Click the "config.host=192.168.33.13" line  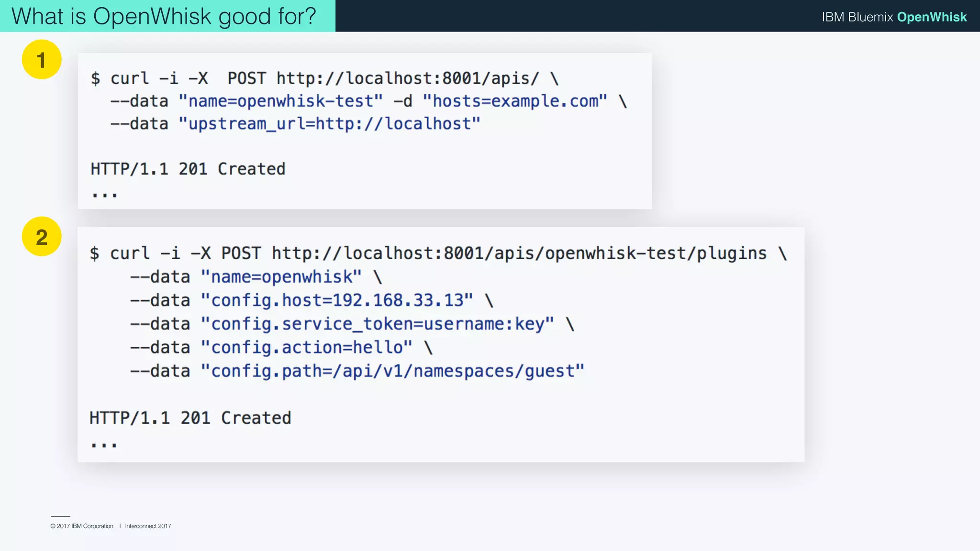[312, 300]
